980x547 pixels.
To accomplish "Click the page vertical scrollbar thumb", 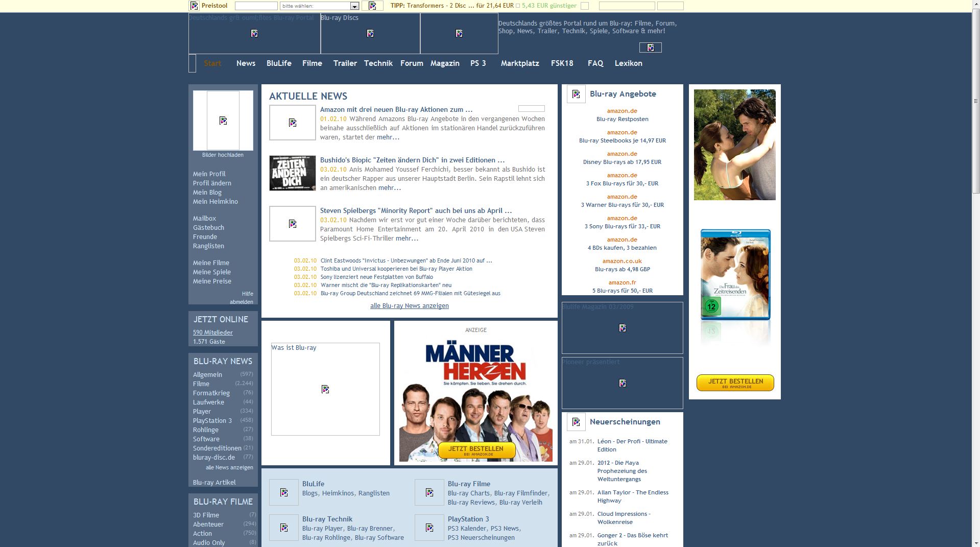I will (976, 101).
